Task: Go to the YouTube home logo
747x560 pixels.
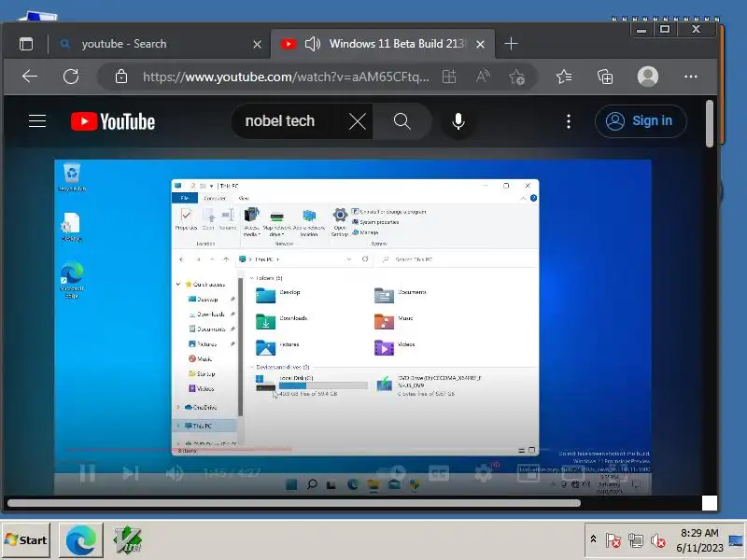Action: [x=113, y=121]
